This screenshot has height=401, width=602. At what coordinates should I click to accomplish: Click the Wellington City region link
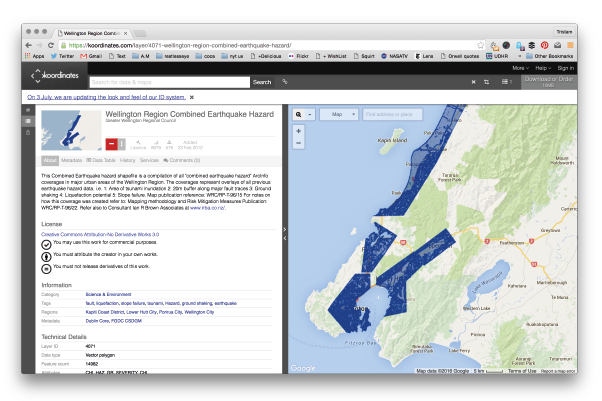[199, 312]
